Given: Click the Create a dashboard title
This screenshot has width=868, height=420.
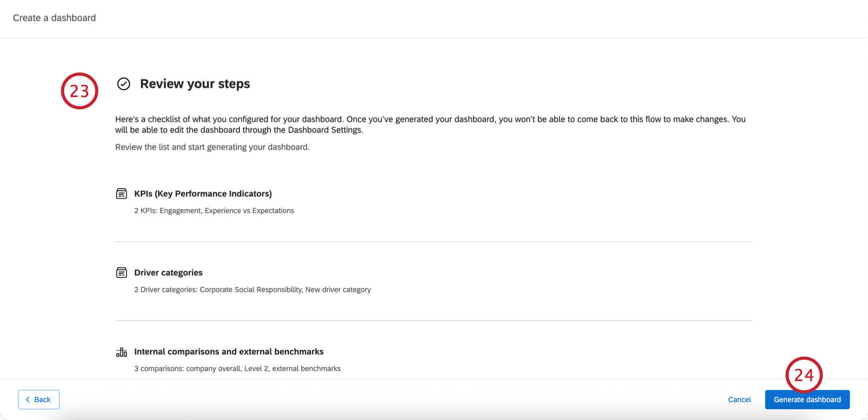Looking at the screenshot, I should pyautogui.click(x=54, y=17).
